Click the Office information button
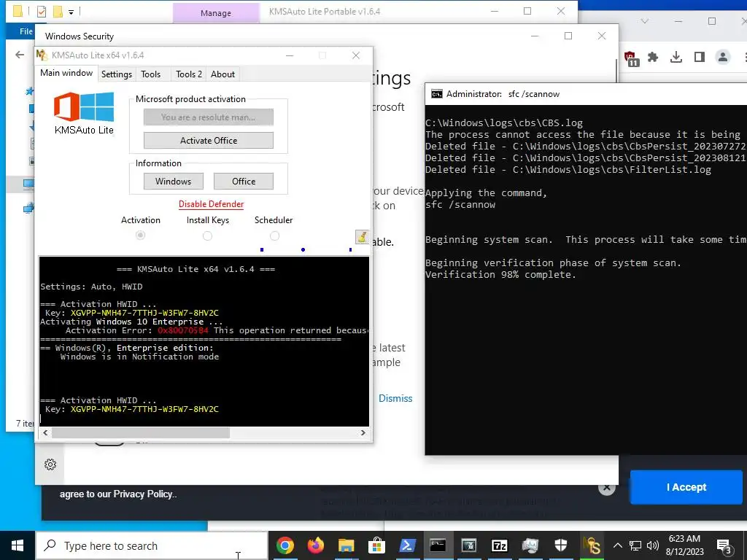This screenshot has width=747, height=560. pos(244,182)
